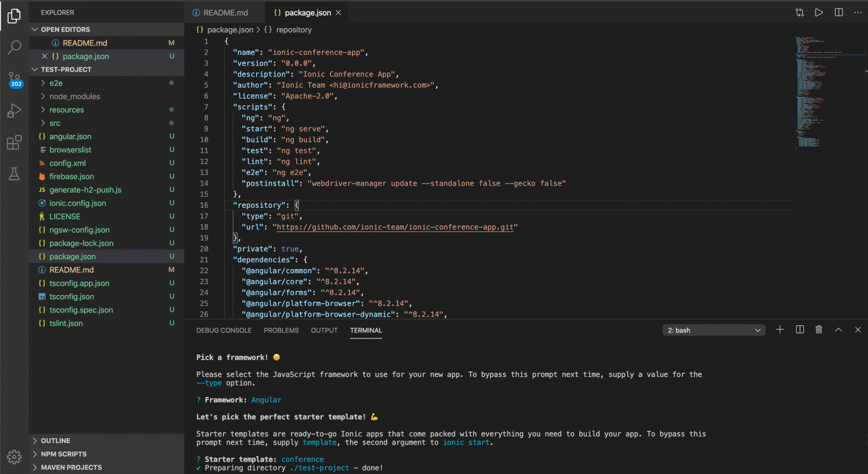Open the 2: bash terminal dropdown
This screenshot has width=868, height=474.
pyautogui.click(x=714, y=330)
